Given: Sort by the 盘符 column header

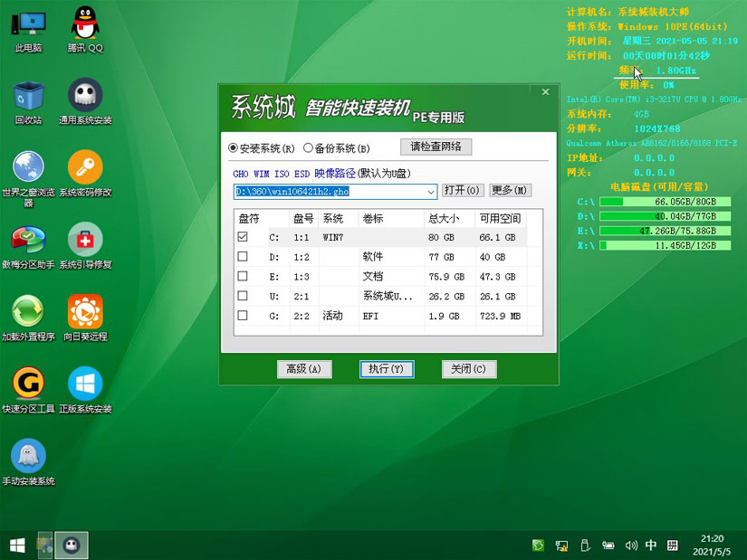Looking at the screenshot, I should point(262,219).
